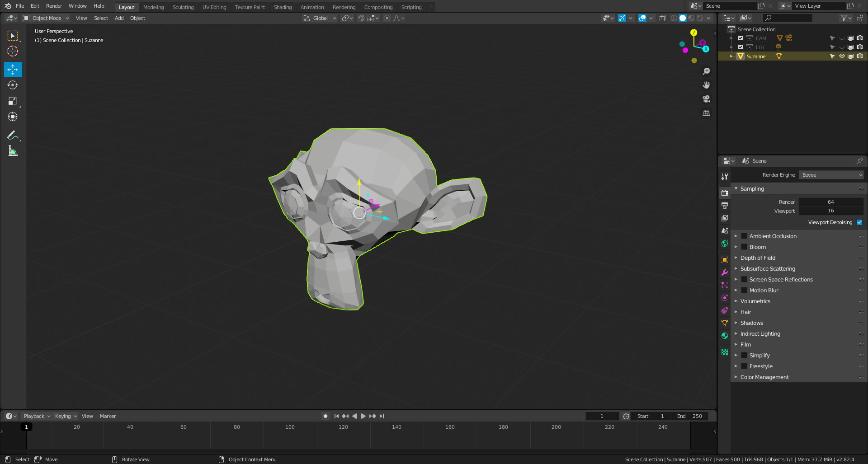
Task: Pick the Measure ruler tool
Action: tap(13, 151)
